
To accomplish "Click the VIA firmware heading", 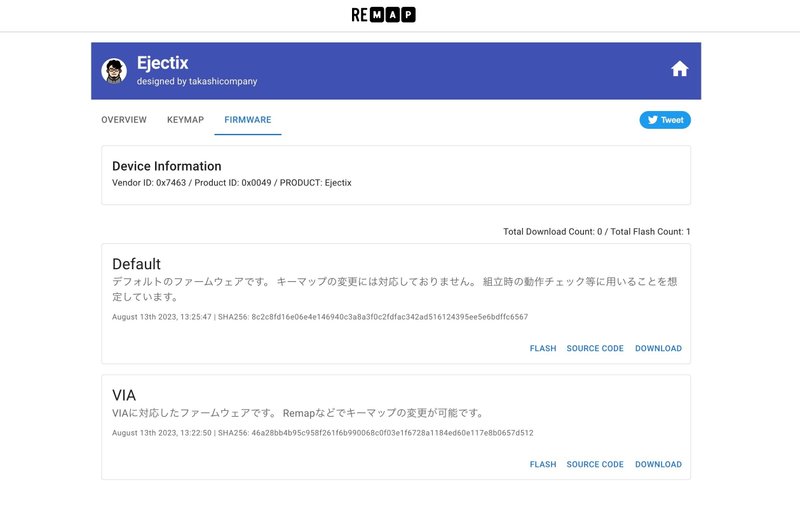I will pos(124,395).
